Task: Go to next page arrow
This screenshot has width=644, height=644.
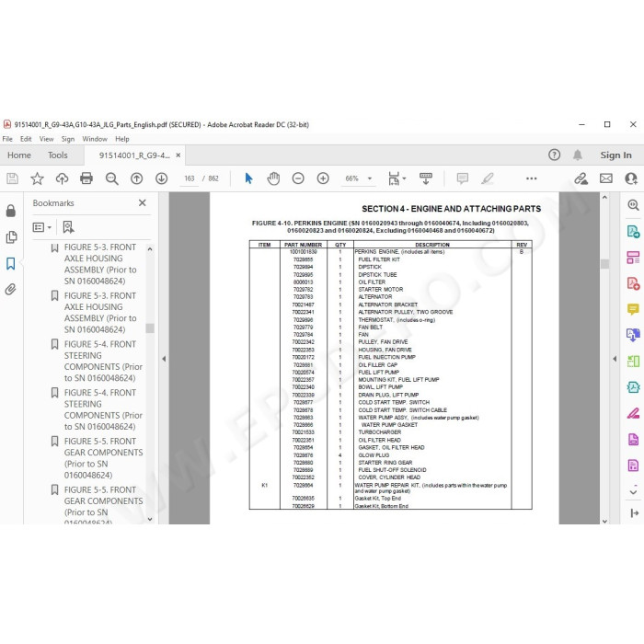Action: (x=161, y=178)
